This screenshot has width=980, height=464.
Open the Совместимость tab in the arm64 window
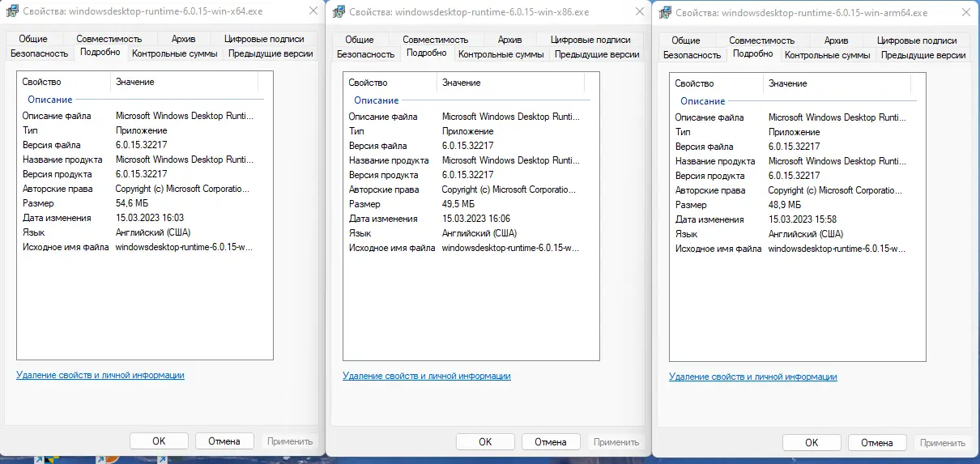[x=762, y=40]
